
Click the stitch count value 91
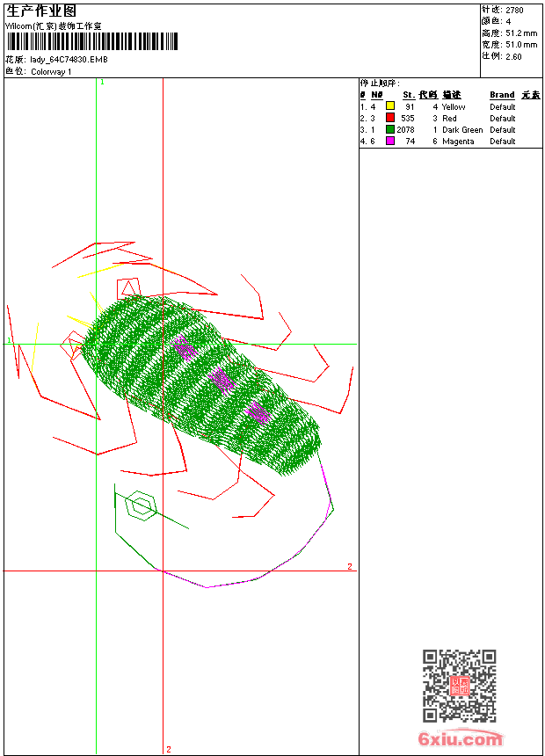(x=410, y=107)
